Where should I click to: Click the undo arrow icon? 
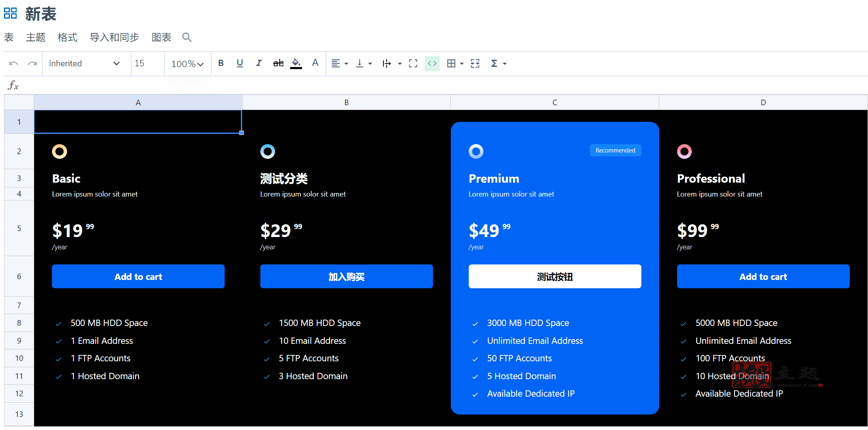[x=13, y=64]
